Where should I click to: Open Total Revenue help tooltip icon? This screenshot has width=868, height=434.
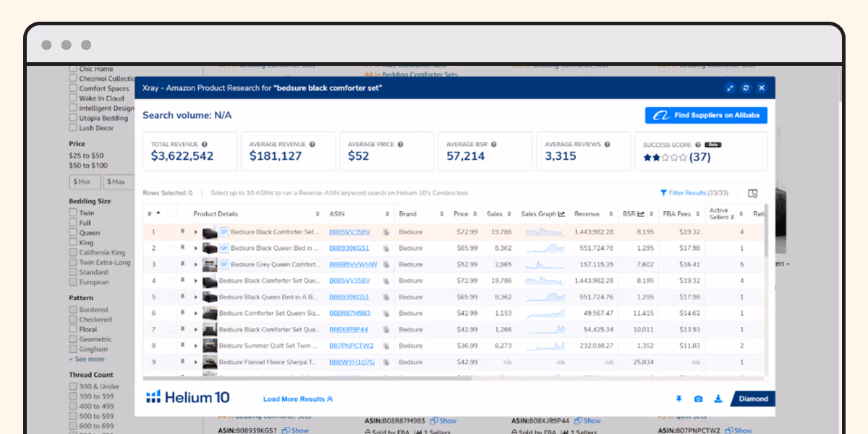pos(205,144)
